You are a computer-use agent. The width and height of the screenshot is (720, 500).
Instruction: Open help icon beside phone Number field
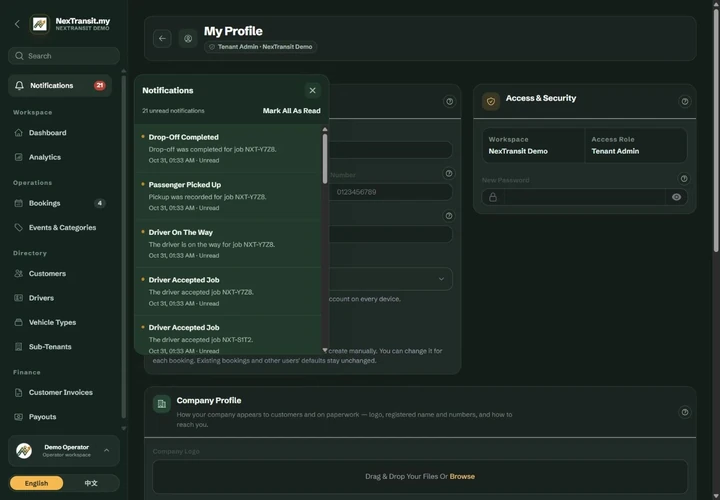point(449,174)
